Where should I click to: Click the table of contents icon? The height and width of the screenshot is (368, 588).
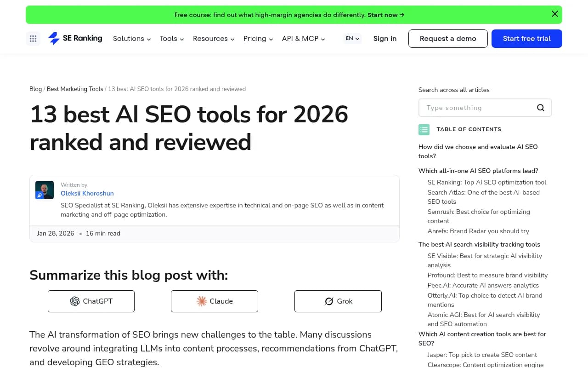tap(424, 130)
